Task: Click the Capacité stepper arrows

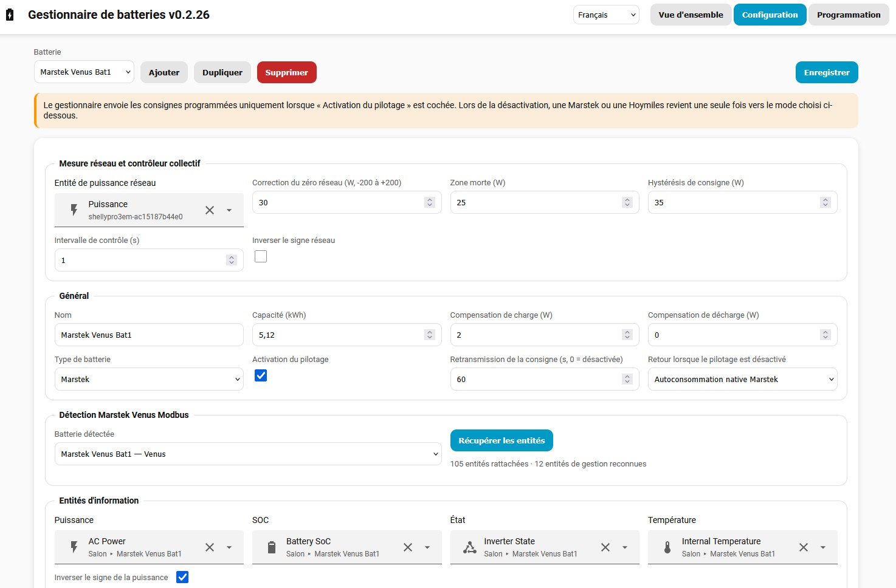Action: 430,335
